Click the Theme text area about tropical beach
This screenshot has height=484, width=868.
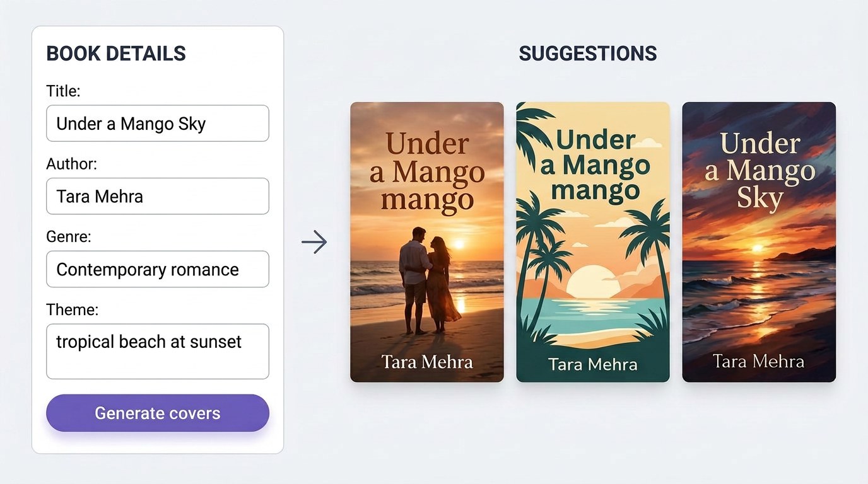(x=158, y=352)
